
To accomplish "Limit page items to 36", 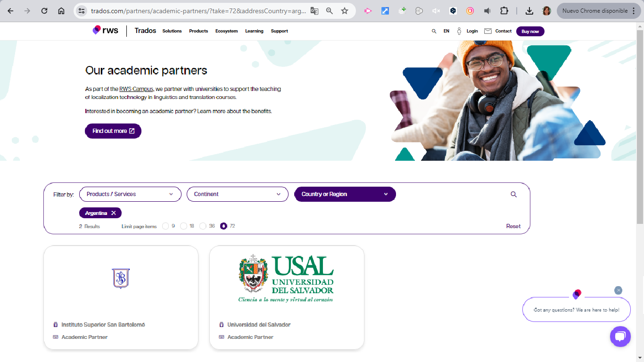I will 203,226.
